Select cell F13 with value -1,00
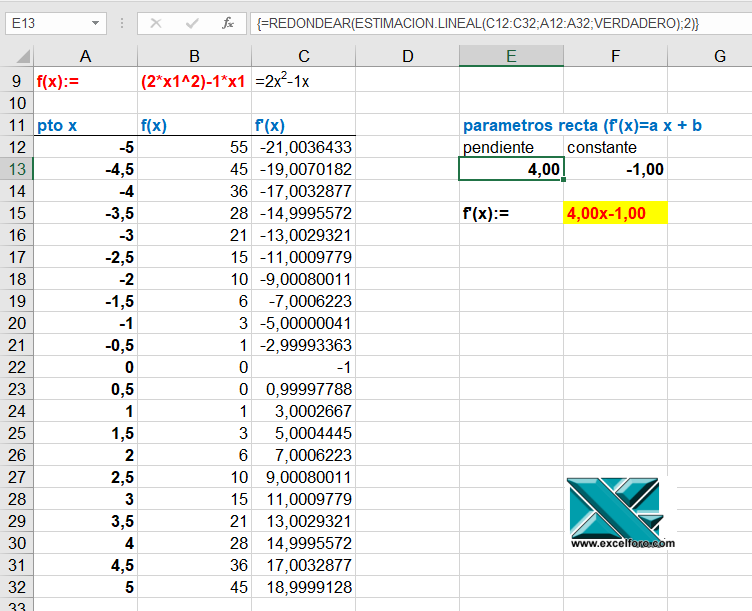The image size is (752, 611). (x=615, y=169)
